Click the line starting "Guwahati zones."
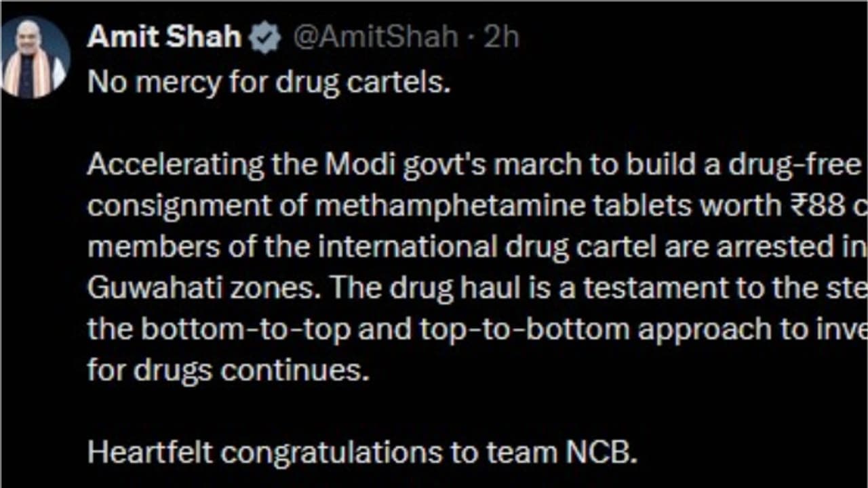 [475, 289]
